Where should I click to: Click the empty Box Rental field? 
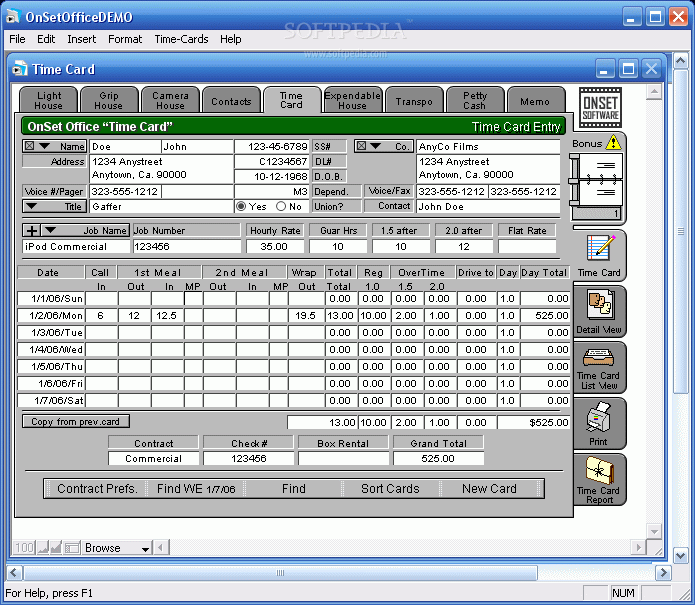(343, 458)
